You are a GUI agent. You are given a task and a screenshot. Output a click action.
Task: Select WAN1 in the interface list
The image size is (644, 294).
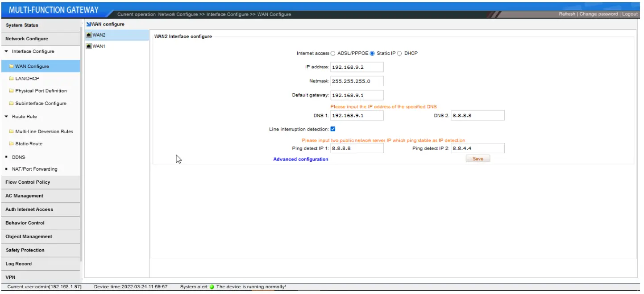tap(116, 46)
